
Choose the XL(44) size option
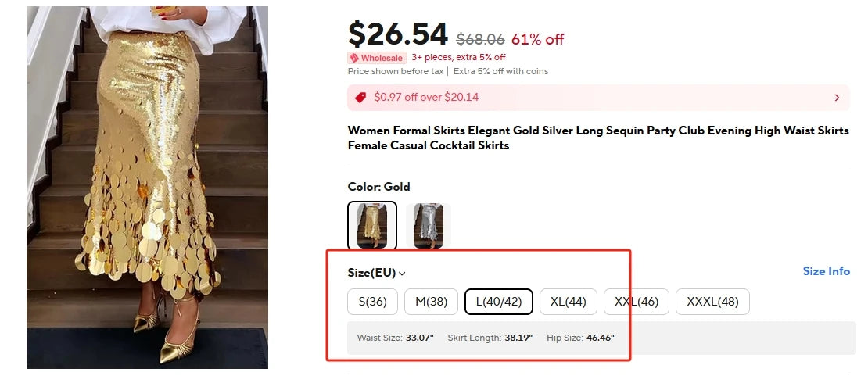pyautogui.click(x=569, y=302)
